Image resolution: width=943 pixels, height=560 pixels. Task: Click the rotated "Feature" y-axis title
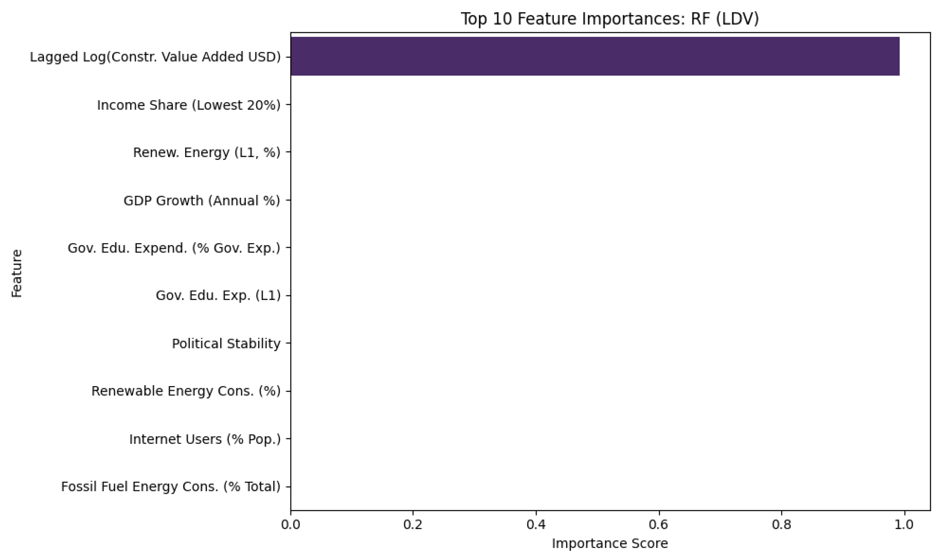[17, 273]
